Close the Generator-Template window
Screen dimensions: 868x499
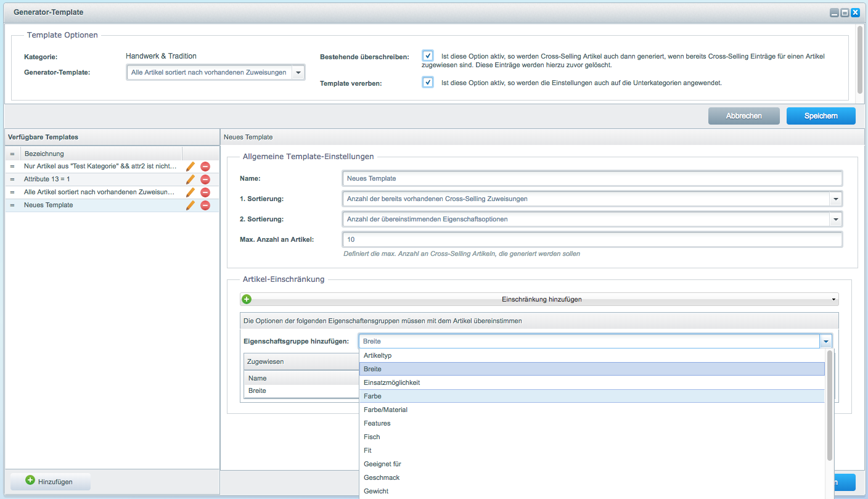point(855,12)
